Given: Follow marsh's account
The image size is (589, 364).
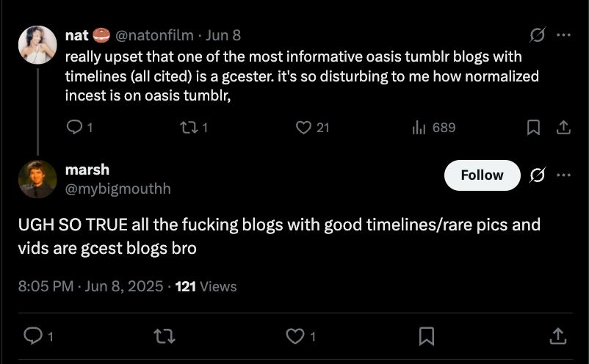Looking at the screenshot, I should pos(482,175).
